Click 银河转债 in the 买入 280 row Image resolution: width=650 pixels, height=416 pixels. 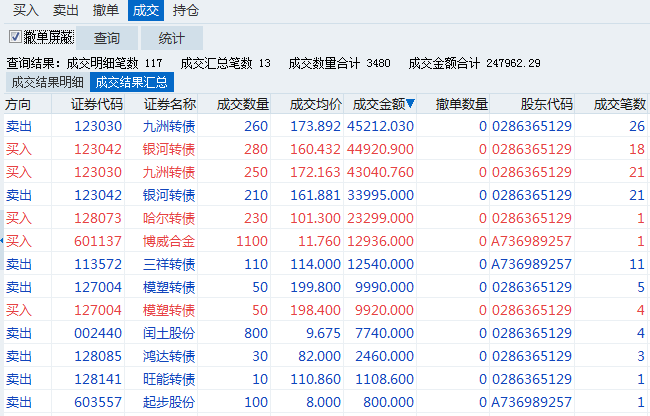169,149
